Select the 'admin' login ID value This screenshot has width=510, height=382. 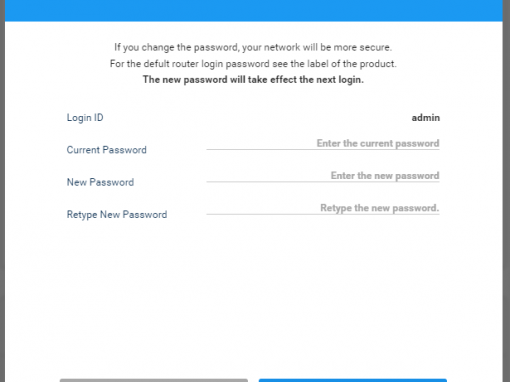tap(426, 118)
